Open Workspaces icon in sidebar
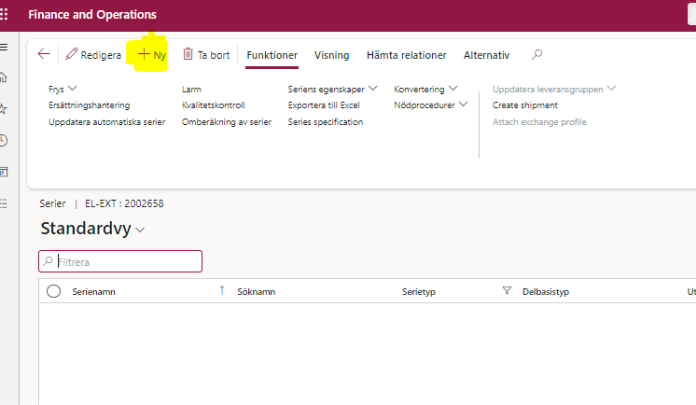696x405 pixels. point(4,171)
